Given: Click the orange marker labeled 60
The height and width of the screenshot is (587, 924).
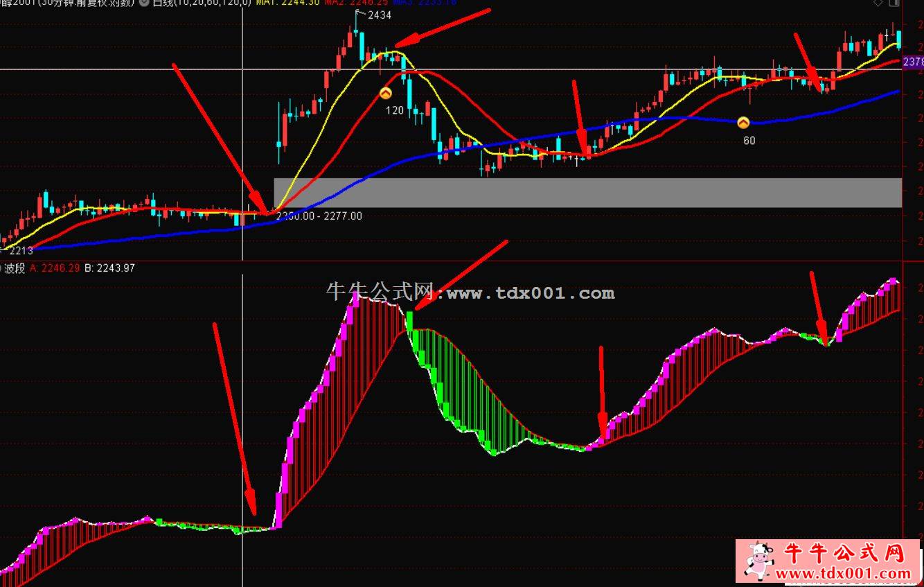Looking at the screenshot, I should pos(743,123).
